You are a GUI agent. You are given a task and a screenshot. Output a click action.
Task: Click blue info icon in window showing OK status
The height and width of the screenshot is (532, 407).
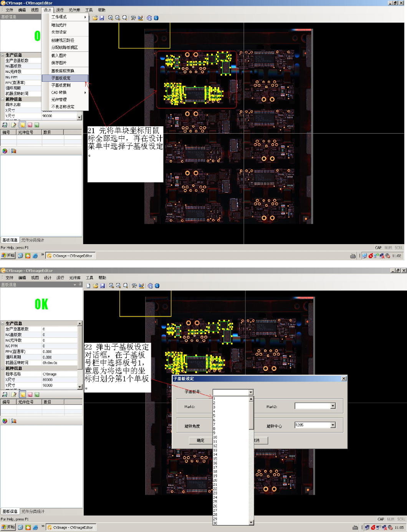pos(157,286)
